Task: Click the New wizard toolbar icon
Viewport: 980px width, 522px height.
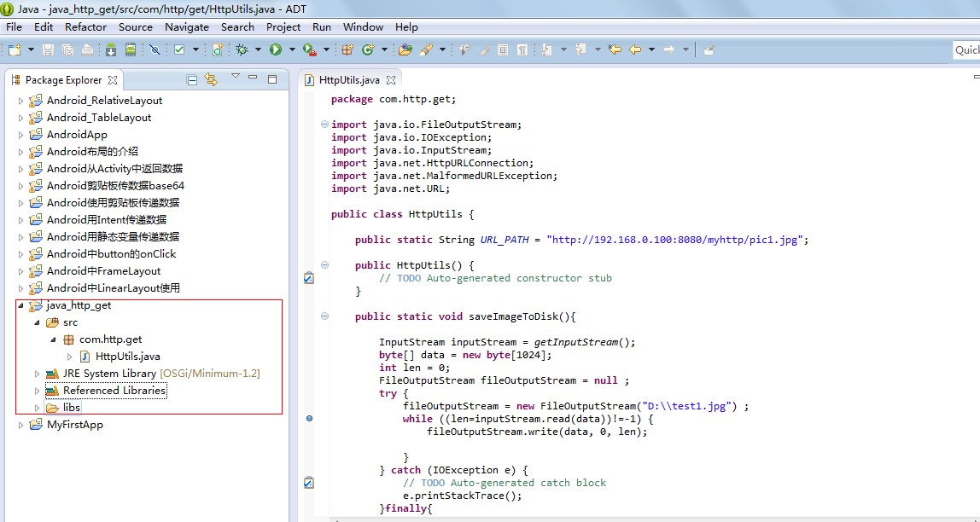Action: [14, 50]
